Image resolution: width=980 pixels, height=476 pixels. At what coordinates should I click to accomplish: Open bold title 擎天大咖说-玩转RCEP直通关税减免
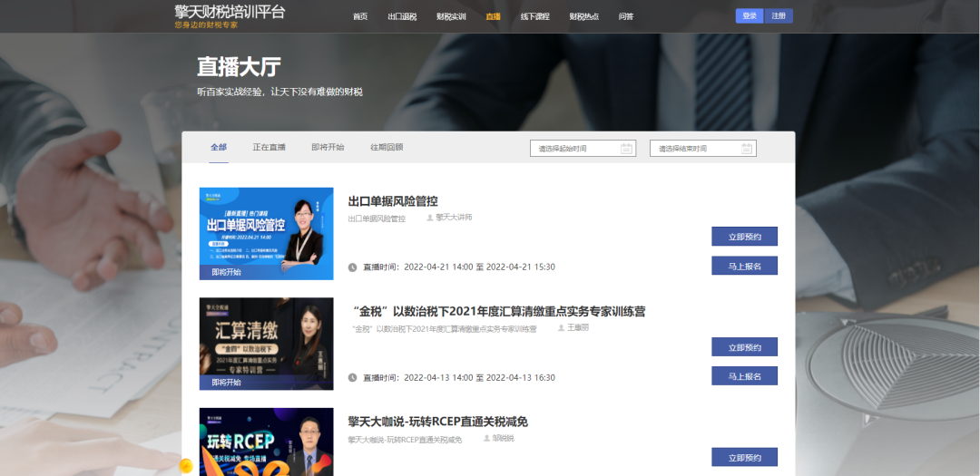pyautogui.click(x=438, y=422)
